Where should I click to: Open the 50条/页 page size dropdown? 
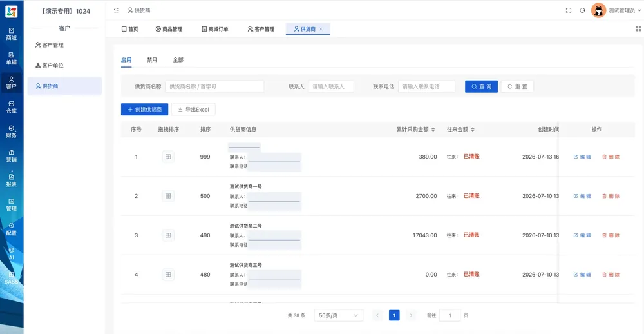click(x=339, y=315)
